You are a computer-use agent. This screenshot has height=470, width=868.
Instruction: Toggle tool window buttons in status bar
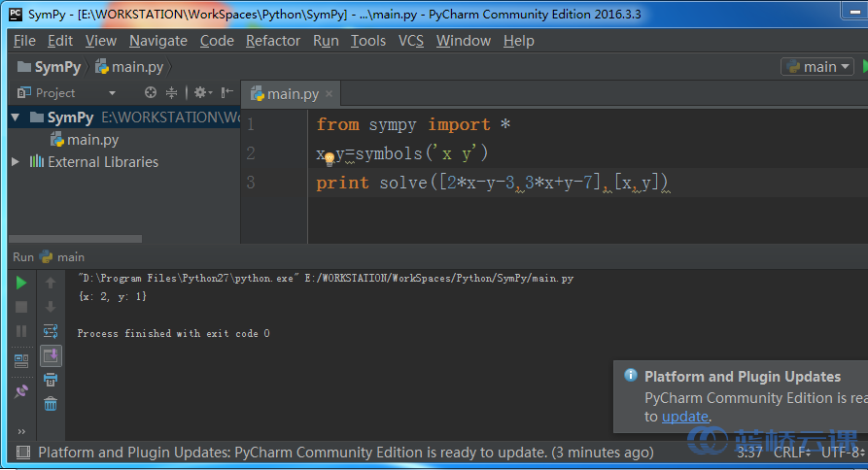click(x=21, y=453)
